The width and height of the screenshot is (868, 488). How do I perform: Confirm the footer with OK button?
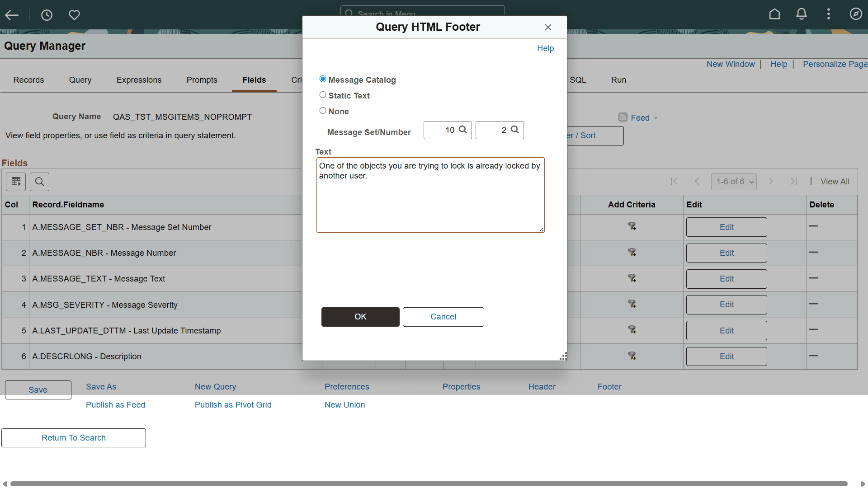pos(360,317)
